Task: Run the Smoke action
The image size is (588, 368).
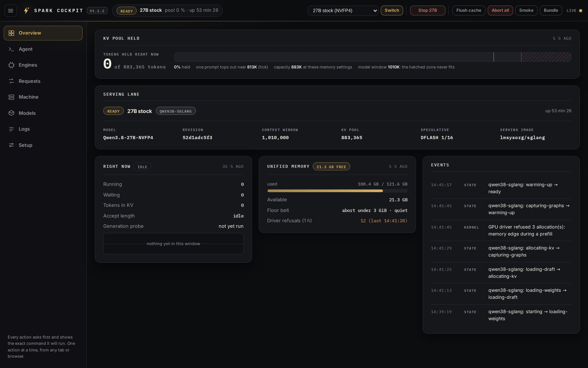Action: pos(526,10)
